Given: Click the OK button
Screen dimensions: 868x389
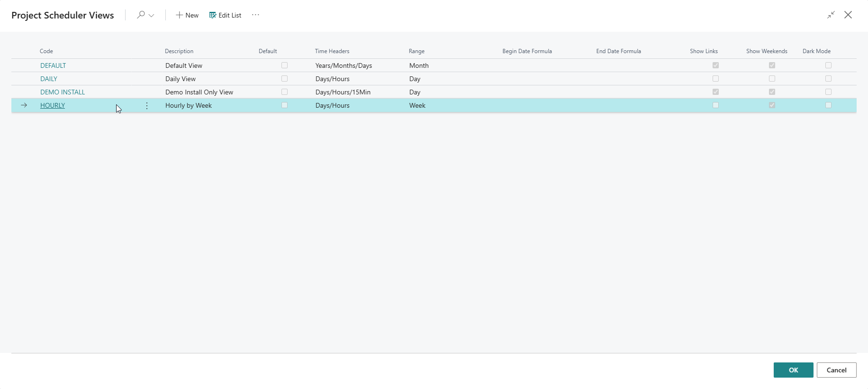Looking at the screenshot, I should coord(793,370).
